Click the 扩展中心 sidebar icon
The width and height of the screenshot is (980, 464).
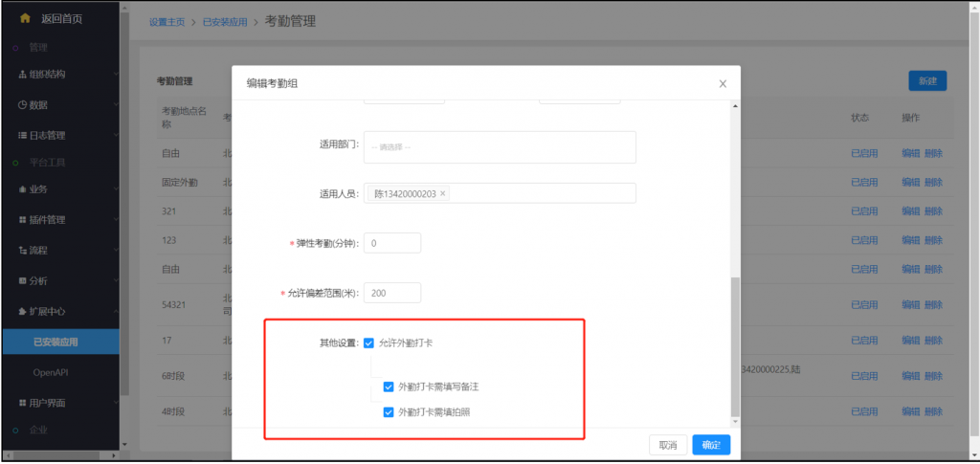pyautogui.click(x=22, y=312)
